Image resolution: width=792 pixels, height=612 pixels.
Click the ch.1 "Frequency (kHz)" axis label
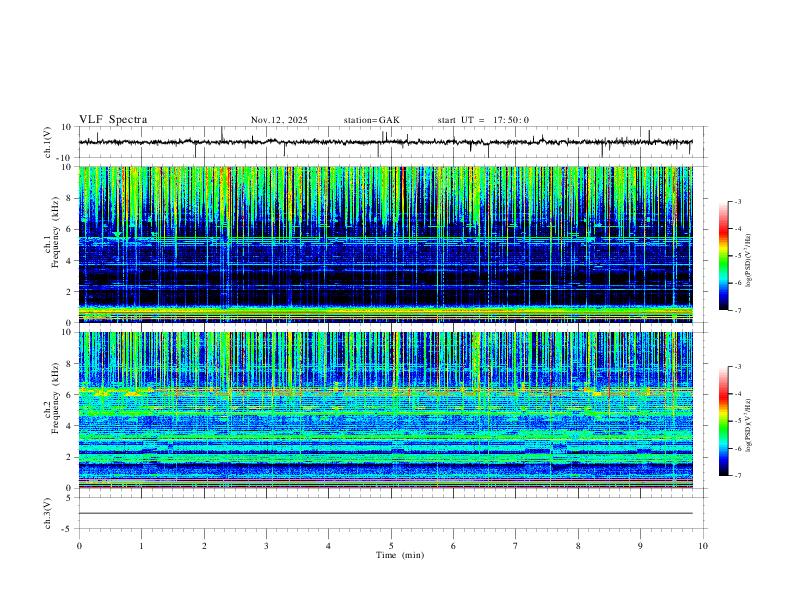click(55, 231)
